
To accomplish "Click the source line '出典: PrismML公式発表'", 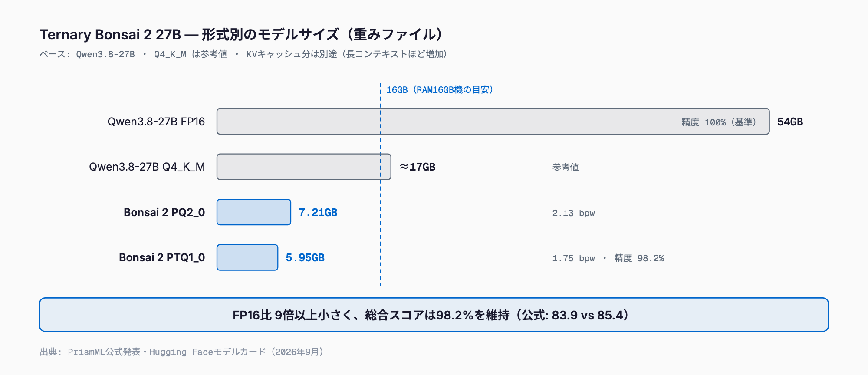I will coord(183,352).
